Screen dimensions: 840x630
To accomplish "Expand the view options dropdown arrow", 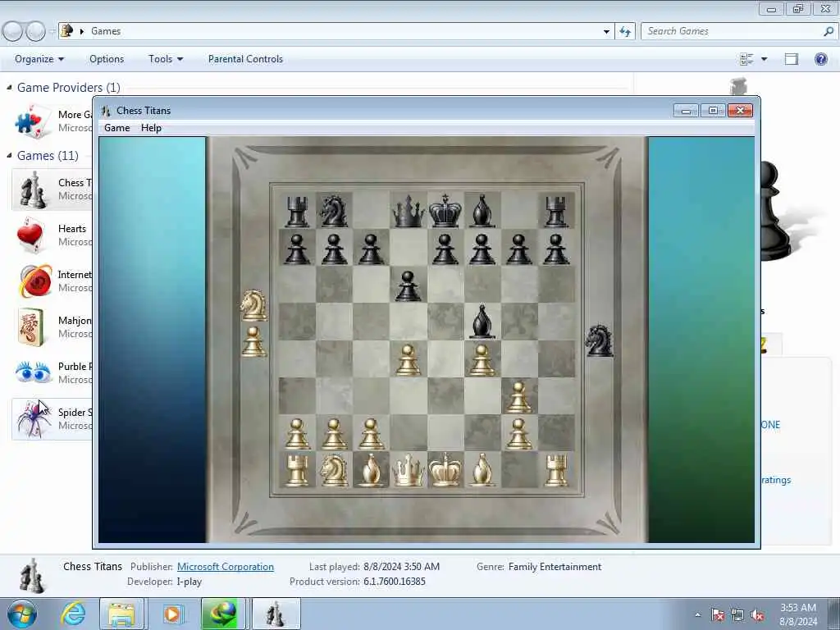I will (x=764, y=59).
